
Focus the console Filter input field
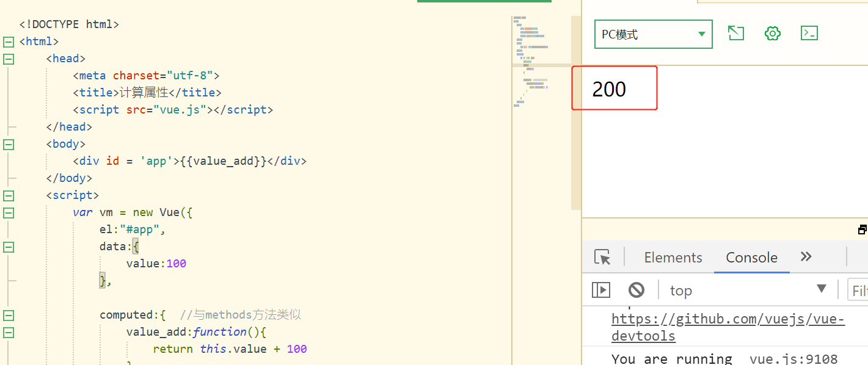tap(858, 290)
